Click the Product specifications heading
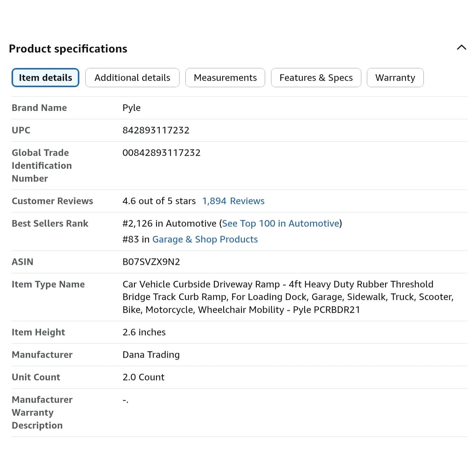This screenshot has height=476, width=476. pyautogui.click(x=68, y=49)
